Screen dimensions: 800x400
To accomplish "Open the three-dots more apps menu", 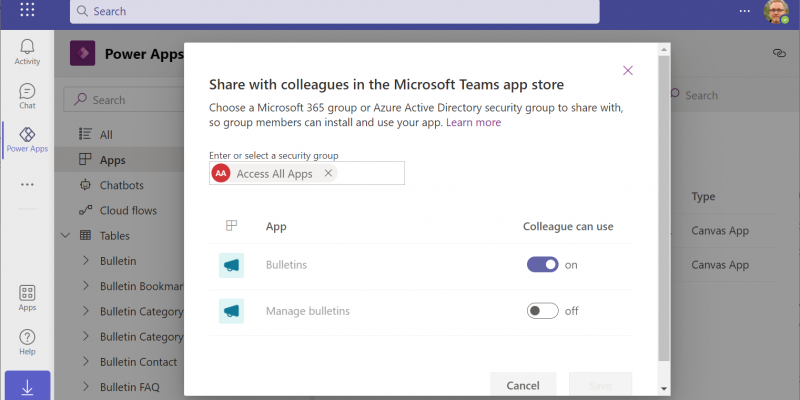I will tap(27, 184).
